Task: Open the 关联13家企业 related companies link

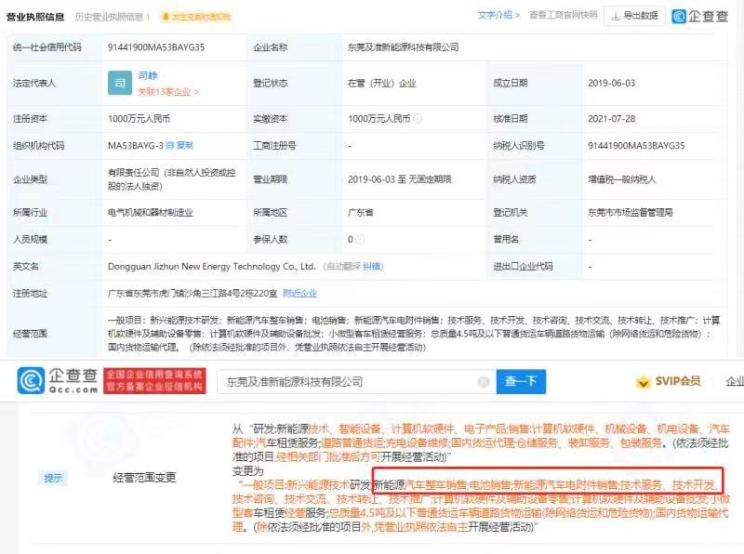Action: pyautogui.click(x=168, y=92)
